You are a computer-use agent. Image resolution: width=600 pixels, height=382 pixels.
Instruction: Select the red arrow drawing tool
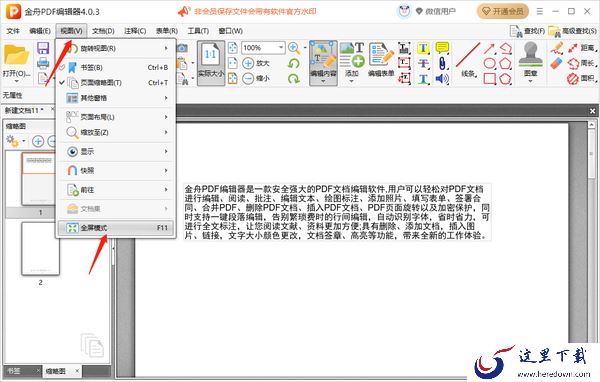pos(489,48)
